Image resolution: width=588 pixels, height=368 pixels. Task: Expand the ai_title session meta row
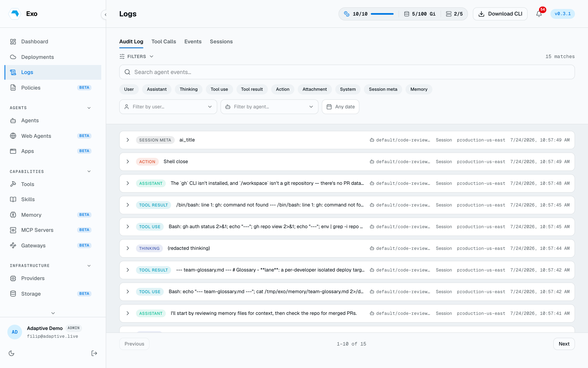pyautogui.click(x=128, y=140)
